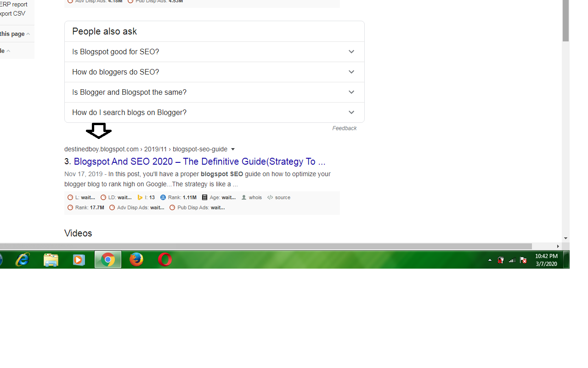Load the LD: wait... domain links metric
Screen dimensions: 588x368
(116, 197)
